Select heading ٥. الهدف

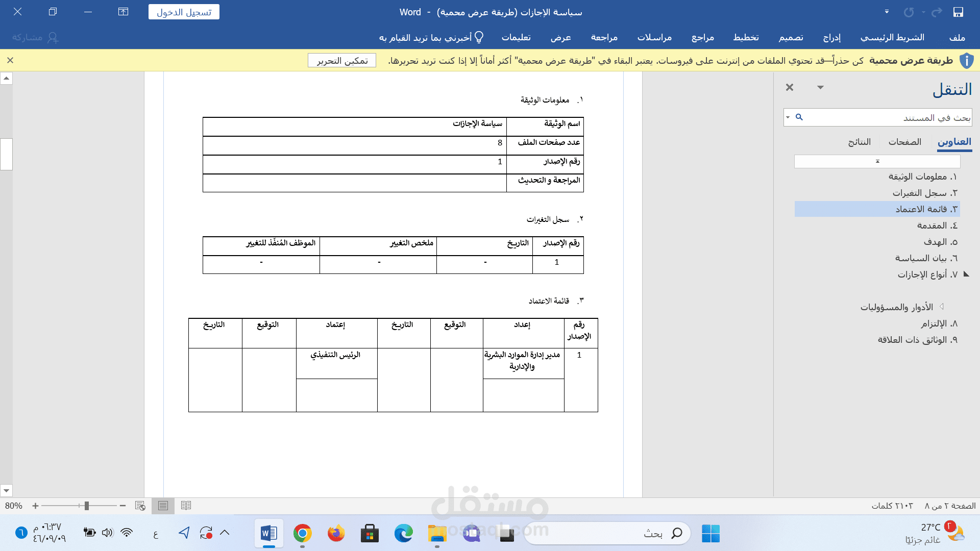coord(877,242)
